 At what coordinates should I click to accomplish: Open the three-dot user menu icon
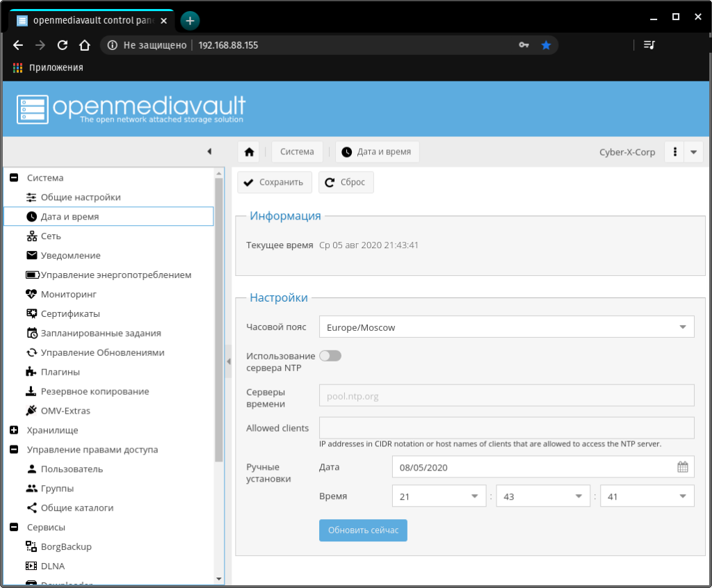point(674,152)
